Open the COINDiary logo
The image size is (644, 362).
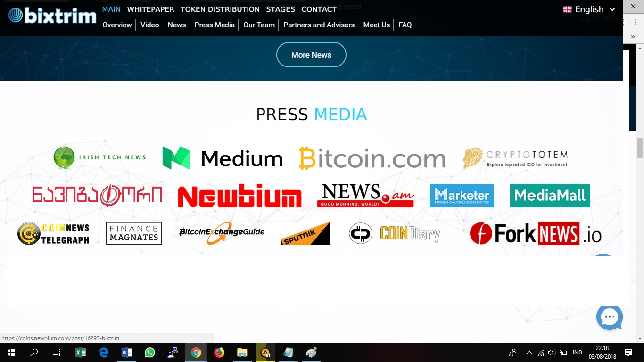click(x=395, y=233)
